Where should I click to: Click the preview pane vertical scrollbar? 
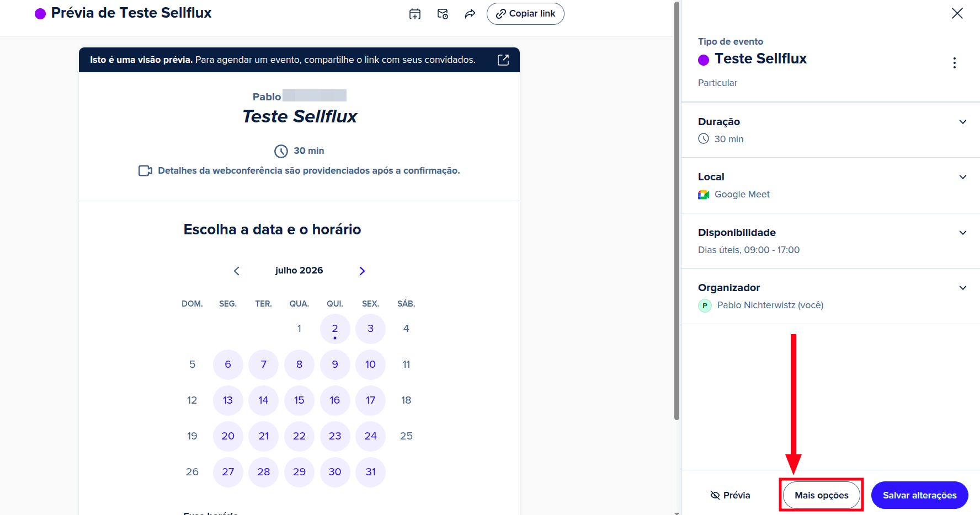tap(677, 210)
